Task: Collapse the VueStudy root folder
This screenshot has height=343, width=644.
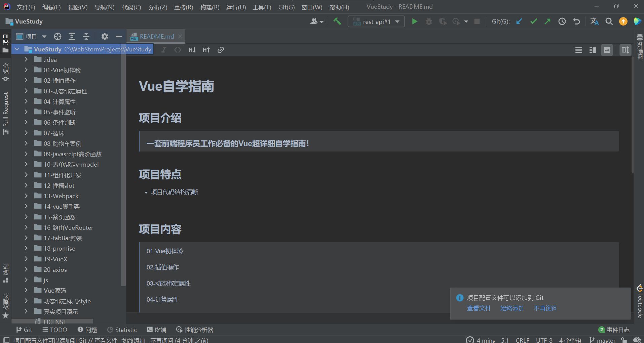Action: coord(17,49)
